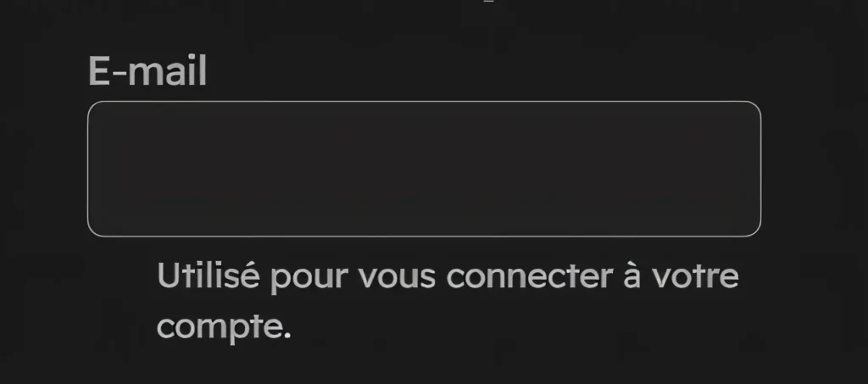This screenshot has height=384, width=868.
Task: Click the helper line "Utilisé pour vous connecter à votre"
Action: [448, 275]
